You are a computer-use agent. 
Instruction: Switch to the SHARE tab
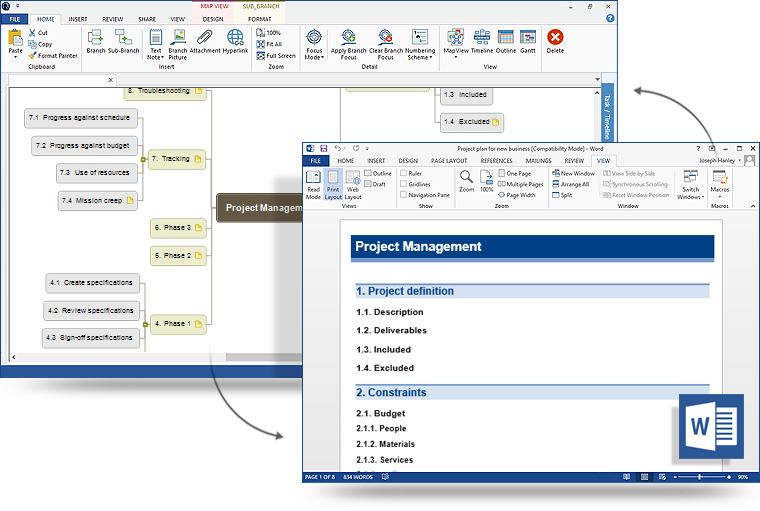(x=147, y=19)
